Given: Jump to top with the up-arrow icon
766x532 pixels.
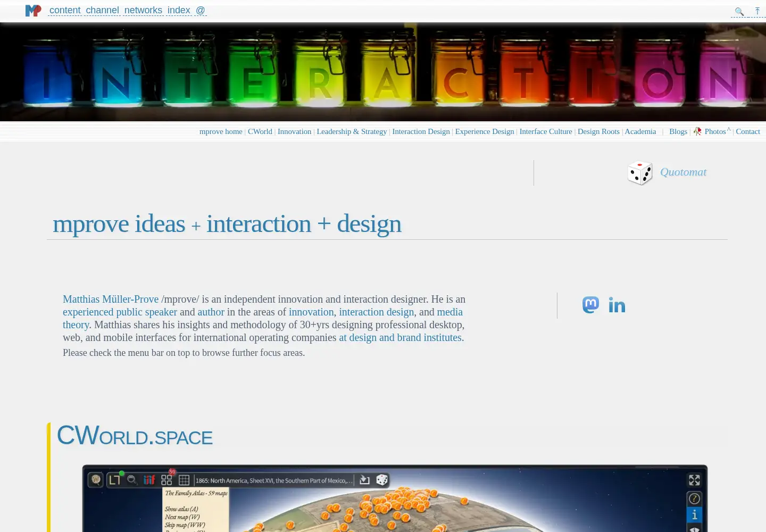Looking at the screenshot, I should [x=757, y=11].
